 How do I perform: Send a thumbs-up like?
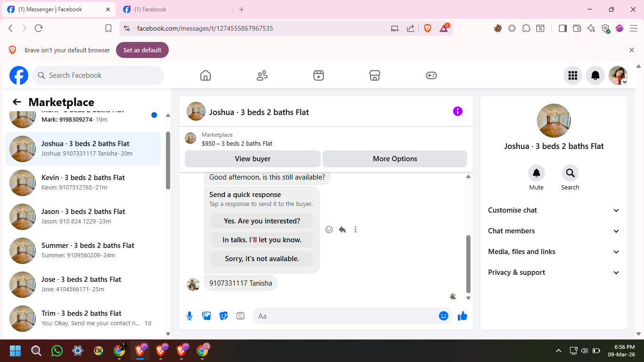[x=462, y=316]
